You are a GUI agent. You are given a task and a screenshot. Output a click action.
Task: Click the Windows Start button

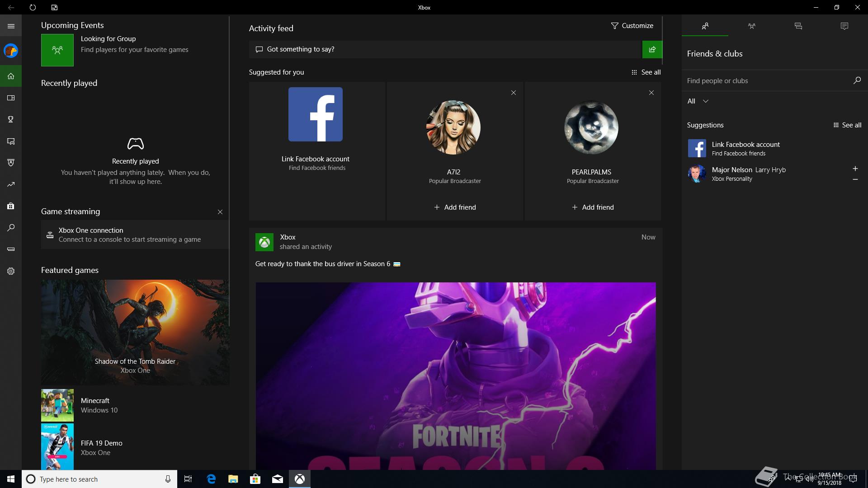(x=11, y=479)
